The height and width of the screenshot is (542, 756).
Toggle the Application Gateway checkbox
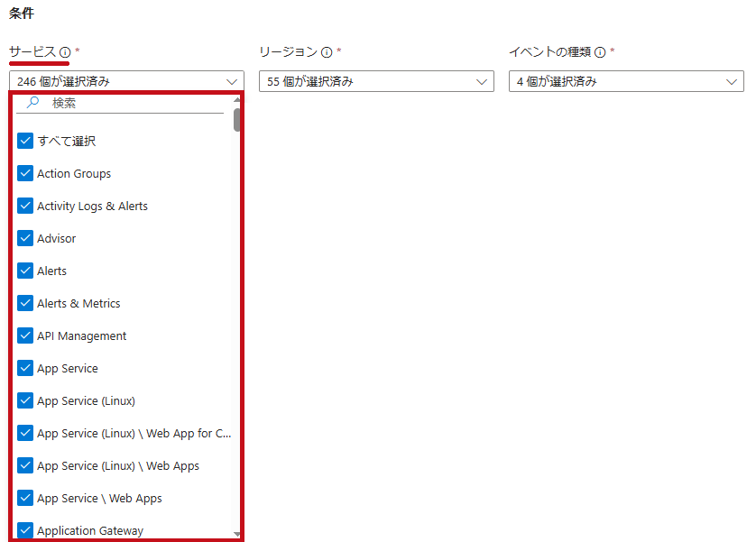click(25, 530)
